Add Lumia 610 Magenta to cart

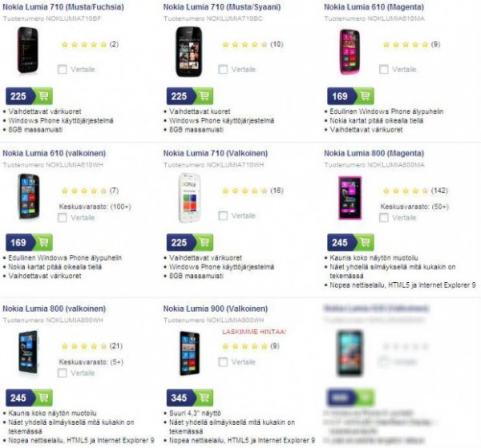coord(366,96)
